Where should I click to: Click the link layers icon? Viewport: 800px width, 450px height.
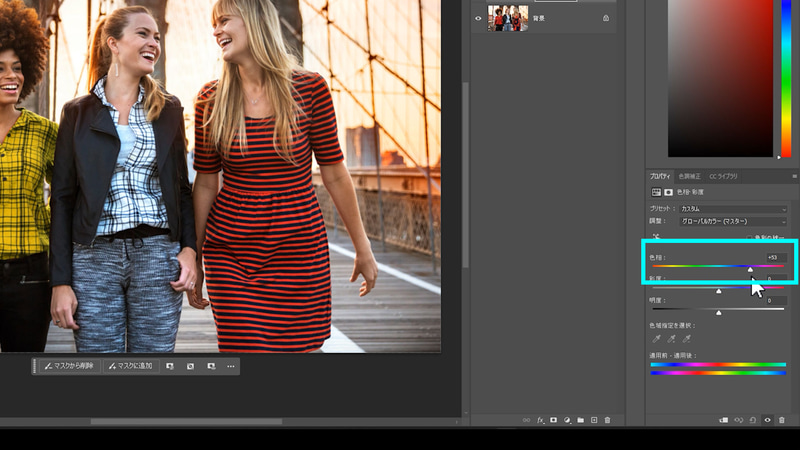tap(526, 420)
